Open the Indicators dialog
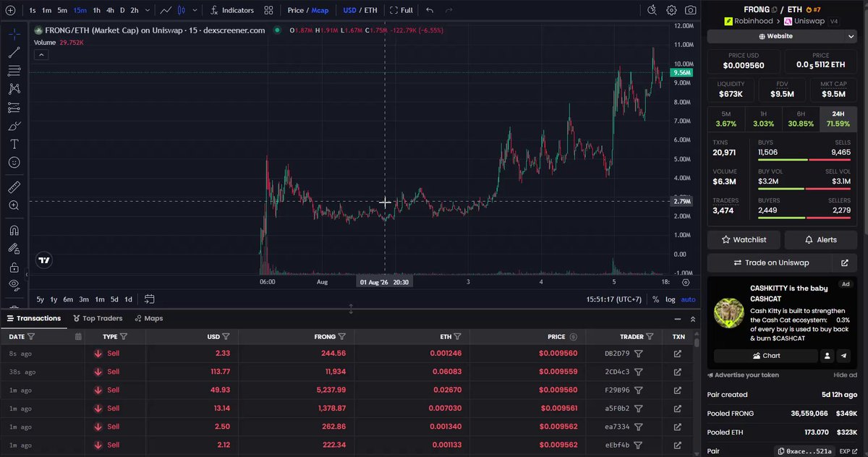Screen dimensions: 868x457 (232, 10)
